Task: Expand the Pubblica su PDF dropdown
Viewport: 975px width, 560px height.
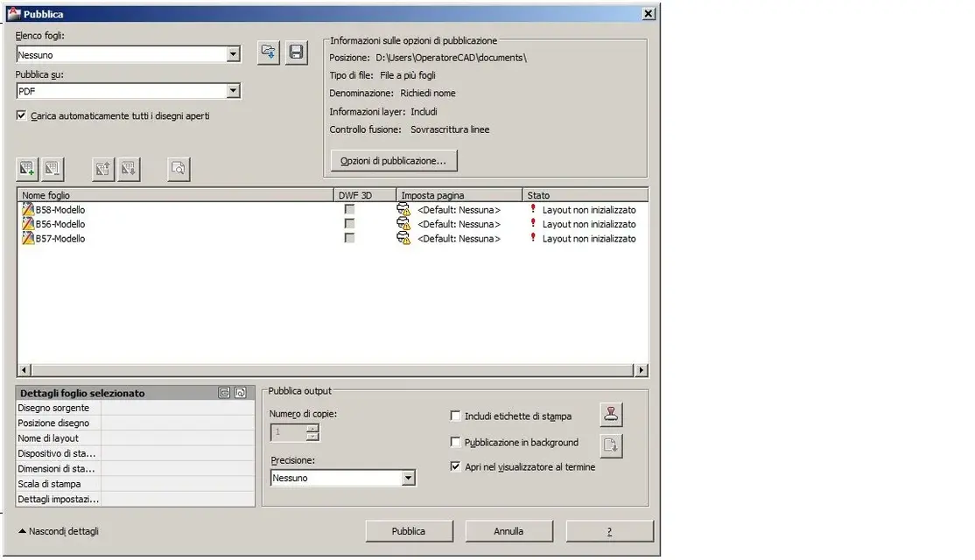Action: 233,91
